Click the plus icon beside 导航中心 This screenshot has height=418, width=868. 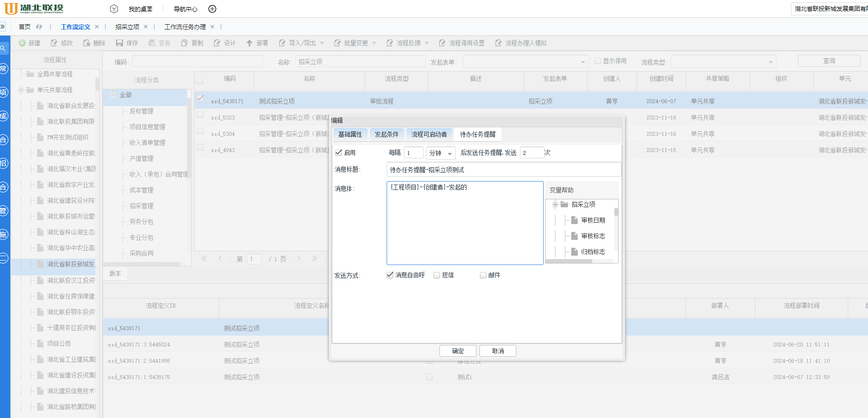tap(212, 9)
